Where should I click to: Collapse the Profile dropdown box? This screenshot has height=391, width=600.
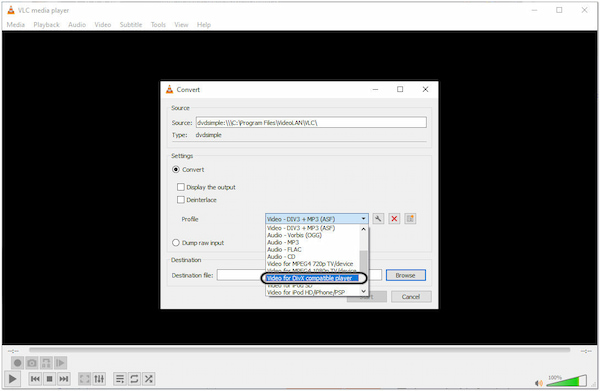click(317, 219)
